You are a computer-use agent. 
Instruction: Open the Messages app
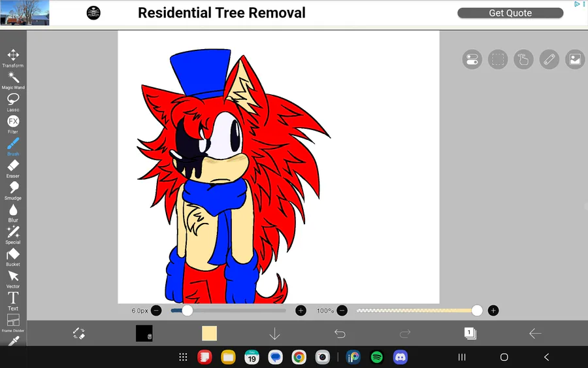[275, 357]
